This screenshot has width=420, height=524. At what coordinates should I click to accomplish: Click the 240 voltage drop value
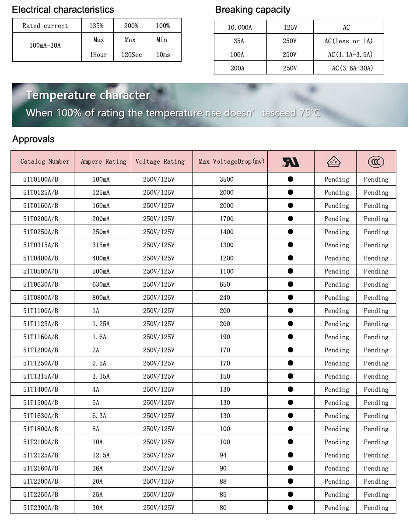pos(225,297)
